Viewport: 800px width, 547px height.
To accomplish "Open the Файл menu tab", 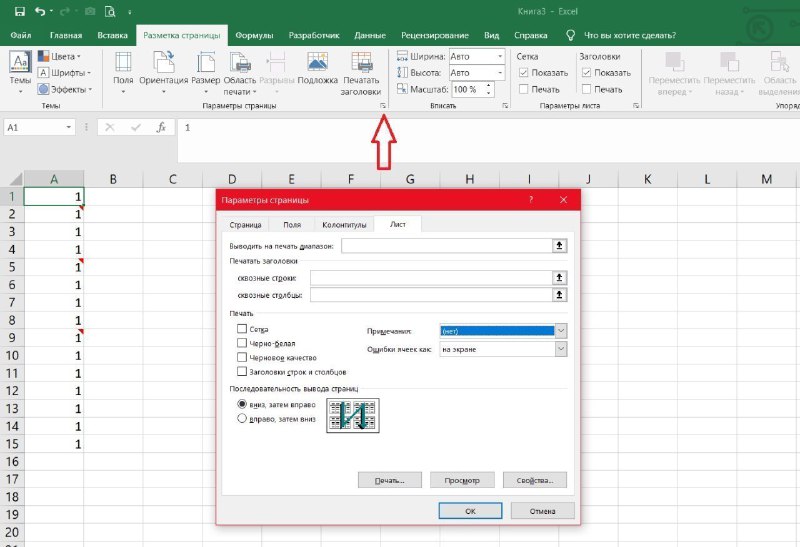I will 21,35.
